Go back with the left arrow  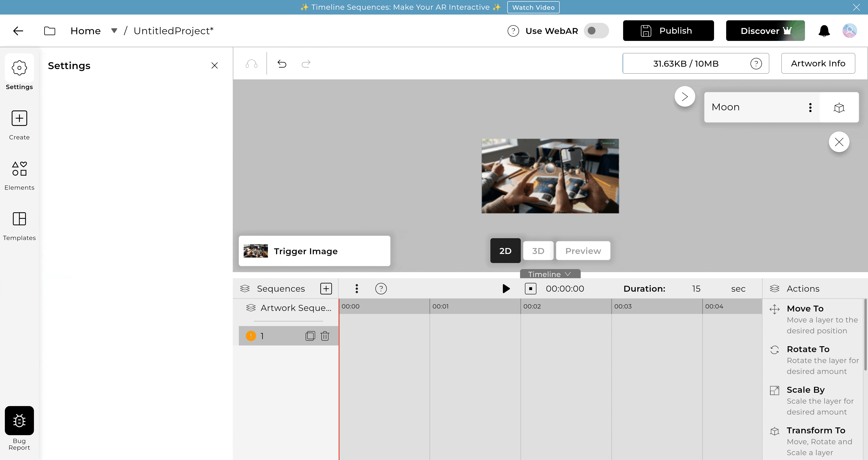18,31
